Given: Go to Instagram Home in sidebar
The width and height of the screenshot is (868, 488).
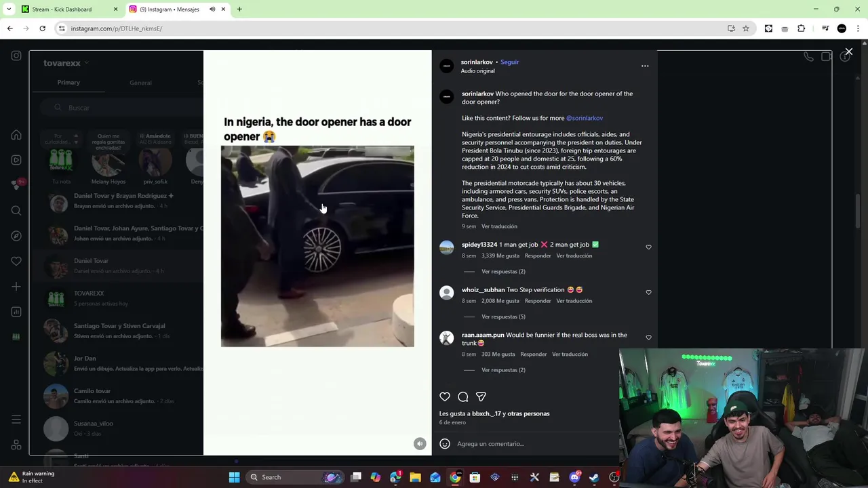Looking at the screenshot, I should [x=16, y=135].
